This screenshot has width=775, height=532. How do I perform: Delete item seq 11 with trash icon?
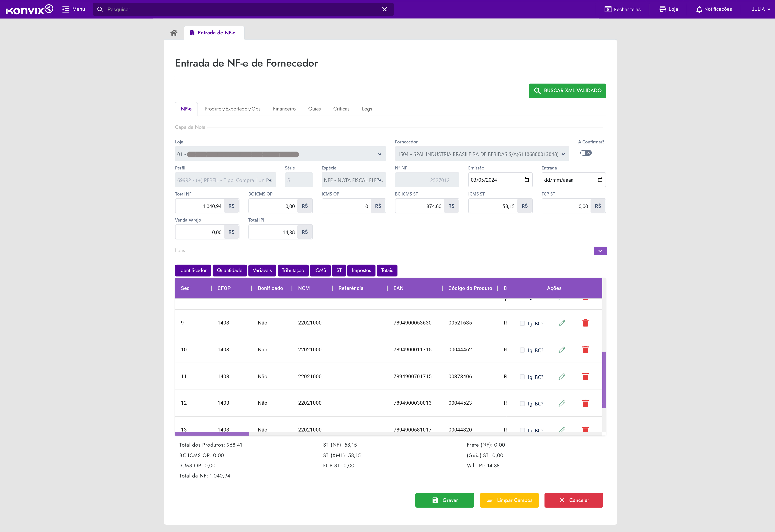click(585, 377)
